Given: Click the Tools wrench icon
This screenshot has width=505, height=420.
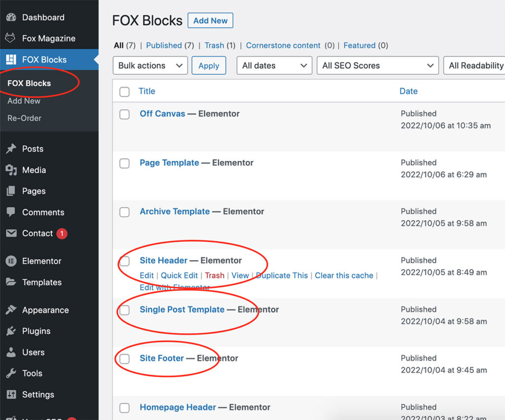Looking at the screenshot, I should 11,373.
